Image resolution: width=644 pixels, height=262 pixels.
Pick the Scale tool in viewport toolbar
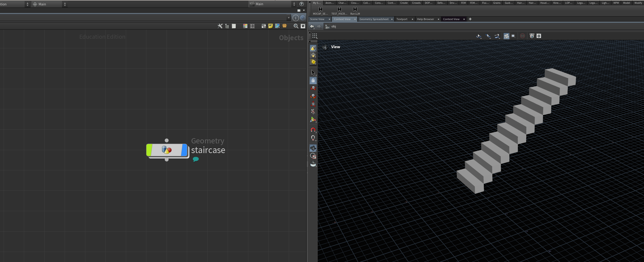click(x=313, y=104)
